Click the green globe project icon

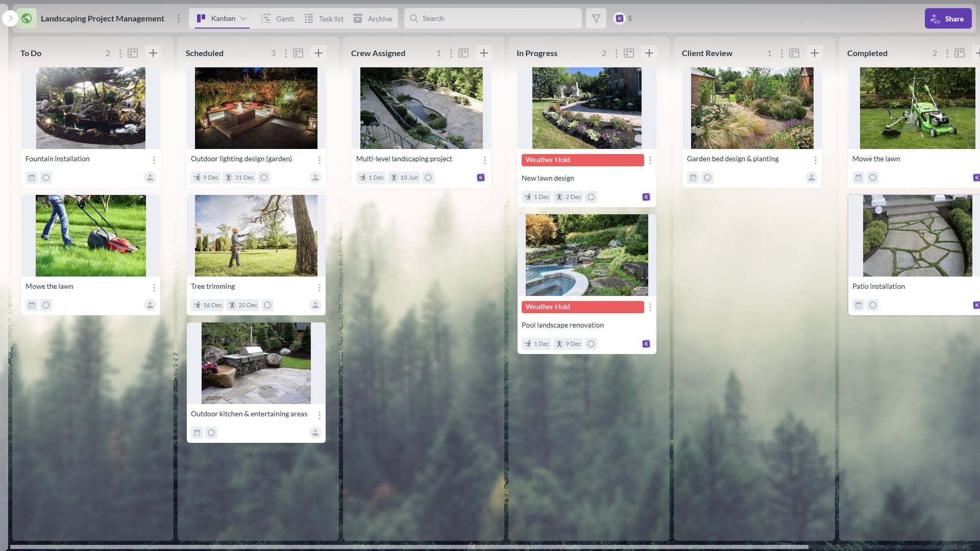[x=26, y=18]
